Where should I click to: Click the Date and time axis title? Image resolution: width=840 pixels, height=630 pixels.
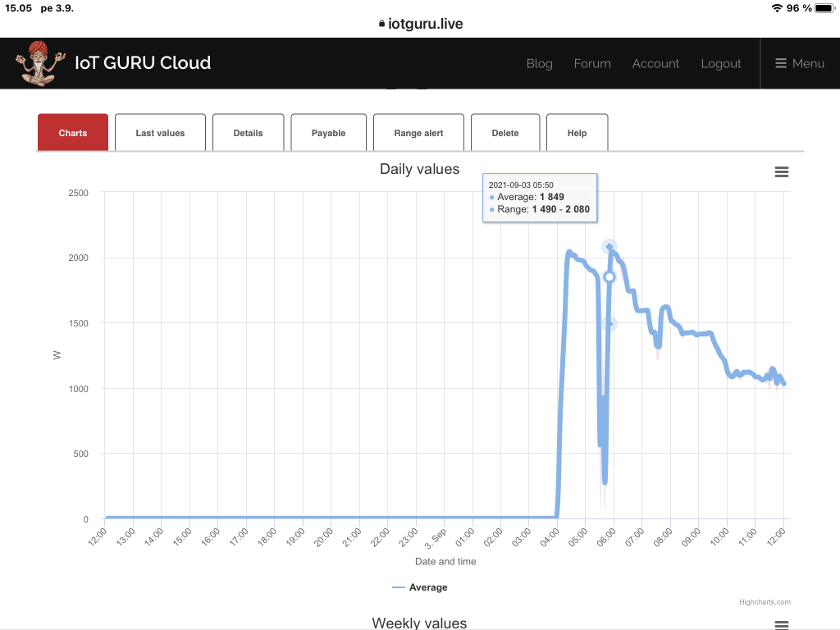(445, 561)
